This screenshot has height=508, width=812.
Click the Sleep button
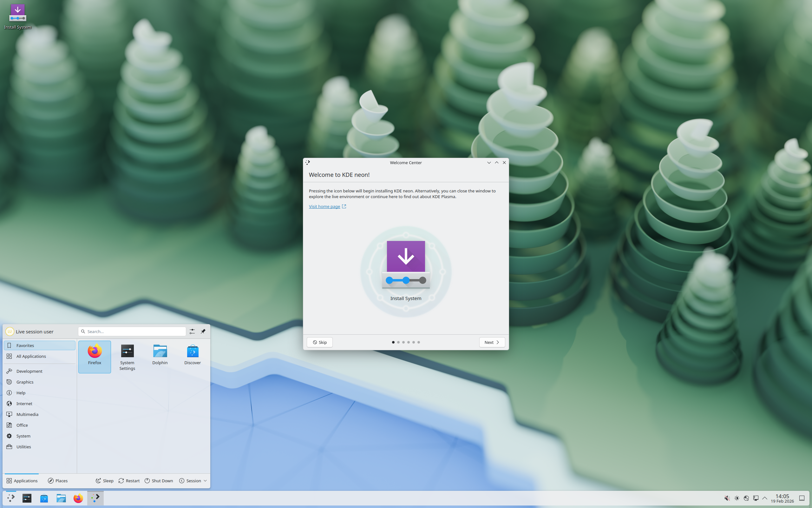click(x=104, y=480)
